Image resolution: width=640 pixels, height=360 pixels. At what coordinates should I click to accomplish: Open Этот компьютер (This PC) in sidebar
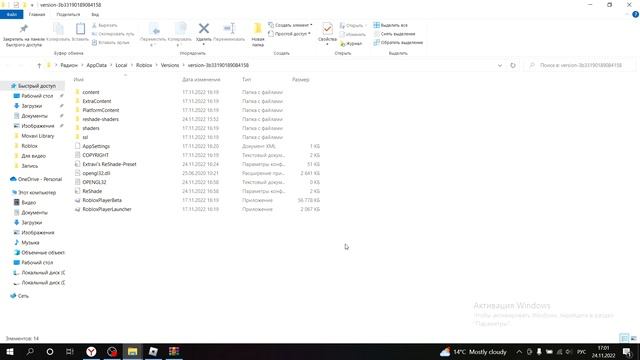tap(38, 193)
